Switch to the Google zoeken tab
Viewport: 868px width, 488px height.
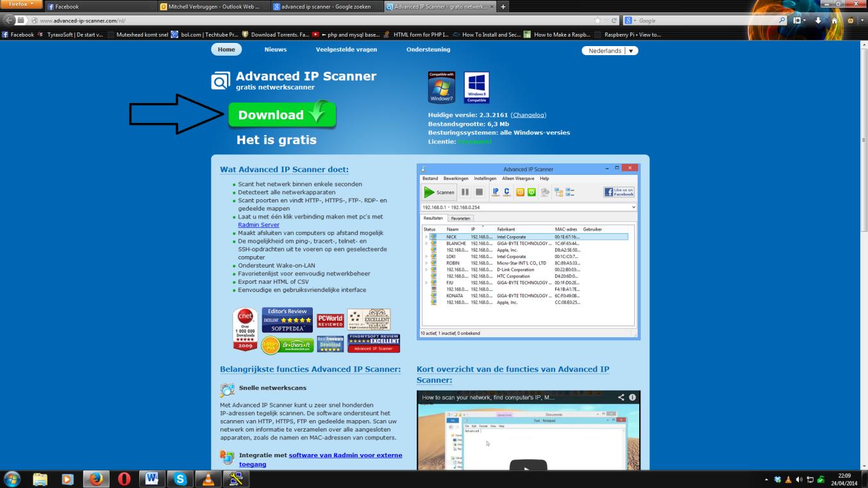click(x=326, y=6)
